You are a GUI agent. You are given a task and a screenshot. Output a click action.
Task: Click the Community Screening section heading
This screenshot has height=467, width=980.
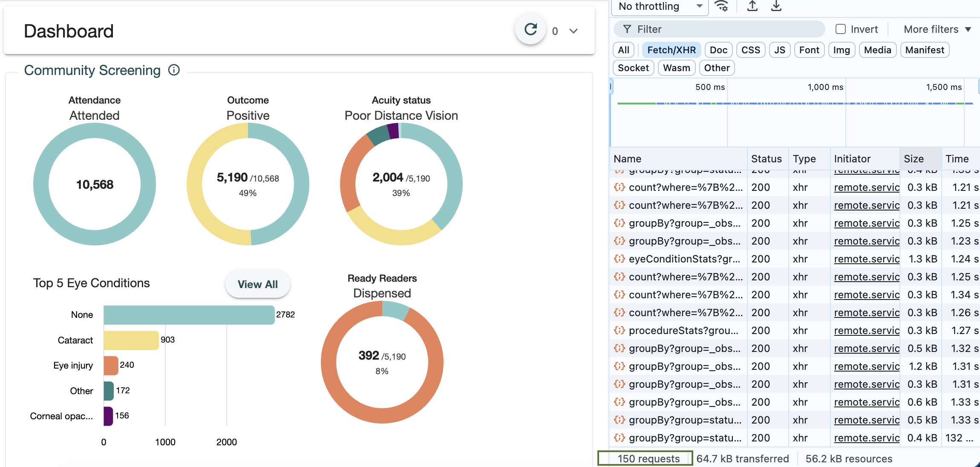[92, 70]
